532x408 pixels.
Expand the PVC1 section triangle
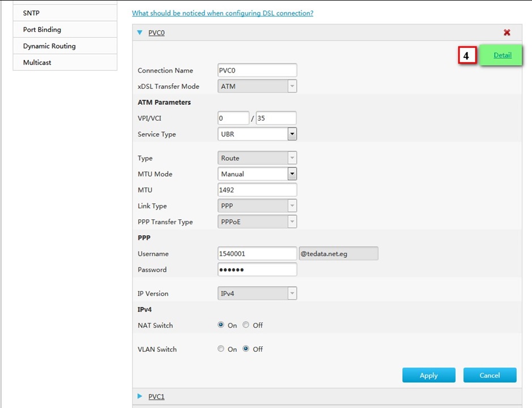point(140,396)
